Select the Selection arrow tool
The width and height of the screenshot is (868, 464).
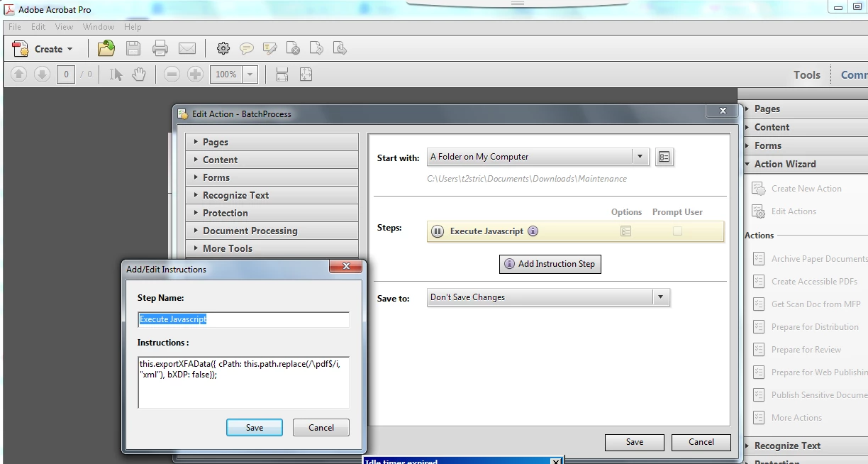(x=116, y=74)
